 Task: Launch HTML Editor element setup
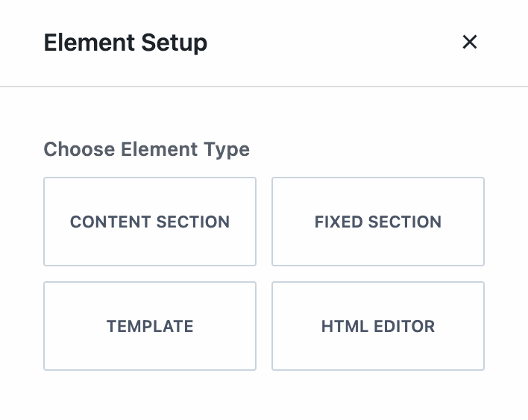click(378, 326)
